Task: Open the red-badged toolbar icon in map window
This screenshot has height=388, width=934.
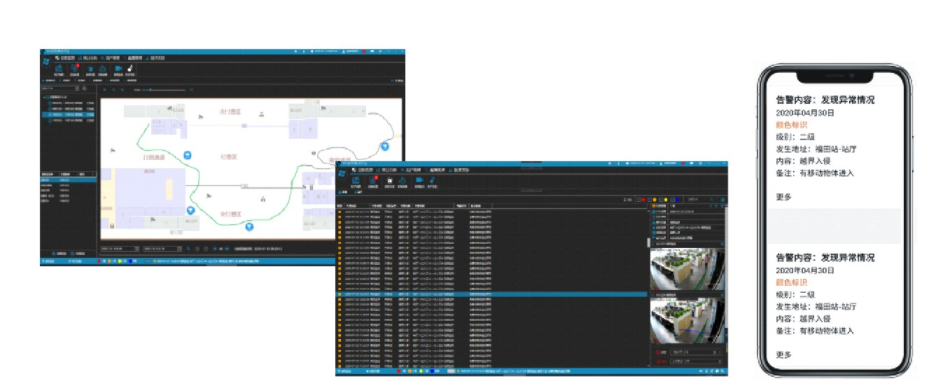Action: 74,69
